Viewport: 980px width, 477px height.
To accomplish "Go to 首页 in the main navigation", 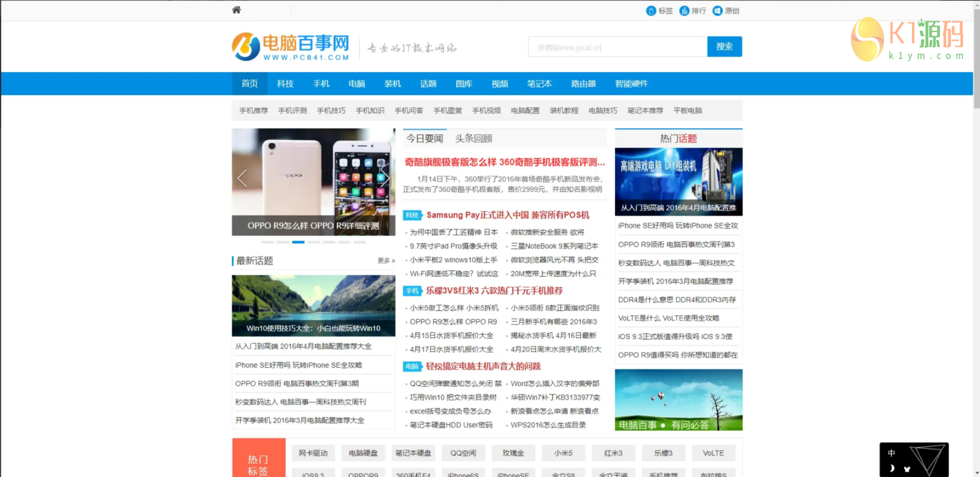I will coord(250,84).
